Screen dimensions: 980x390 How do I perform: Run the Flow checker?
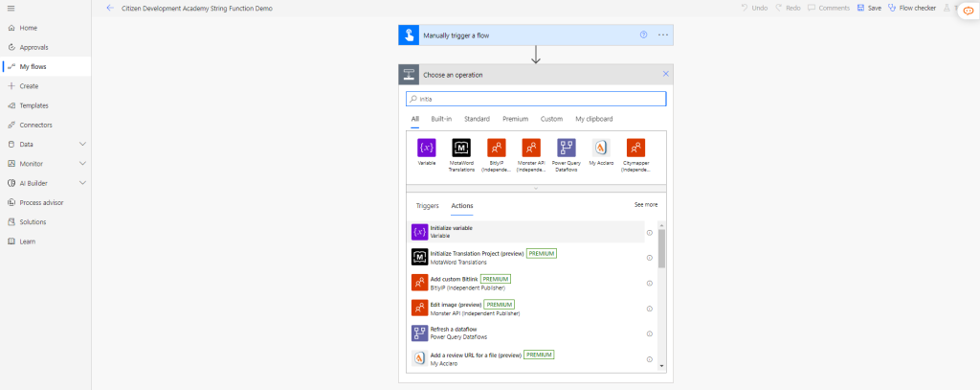point(912,8)
